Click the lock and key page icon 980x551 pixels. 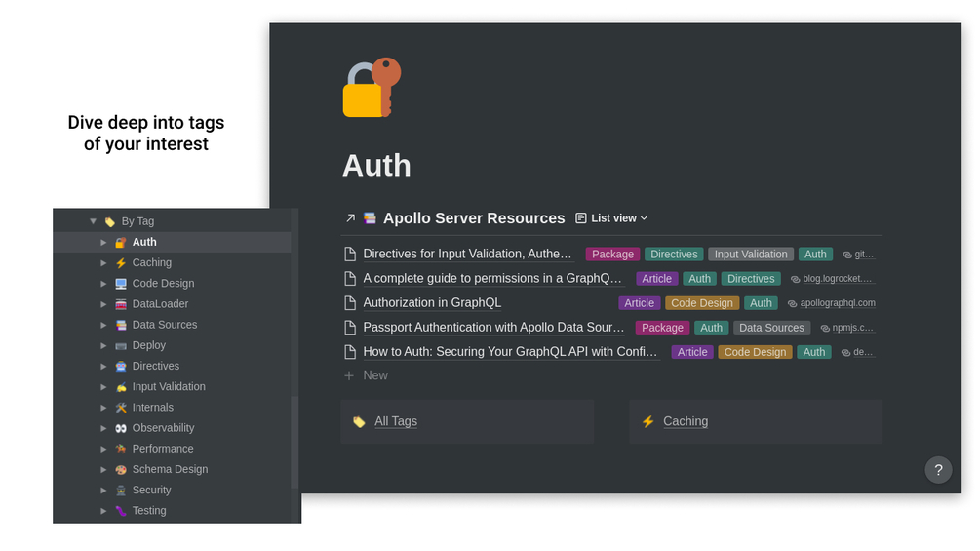click(x=372, y=88)
